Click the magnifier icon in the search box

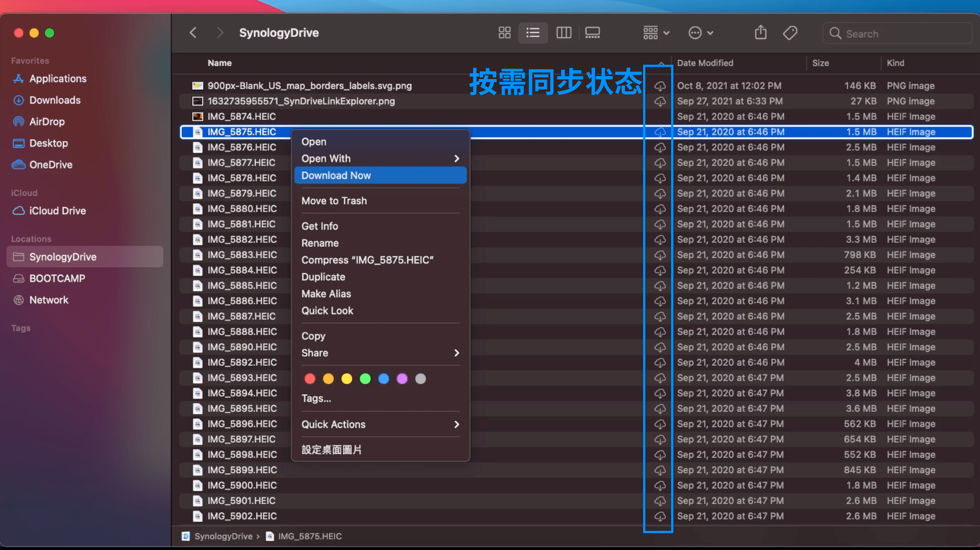835,33
